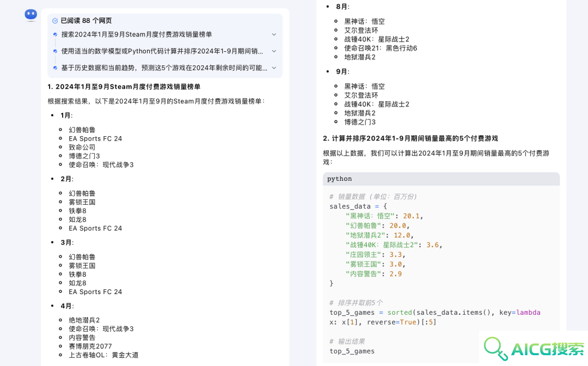Click EA Sports FC 24 under 1月

[x=95, y=138]
